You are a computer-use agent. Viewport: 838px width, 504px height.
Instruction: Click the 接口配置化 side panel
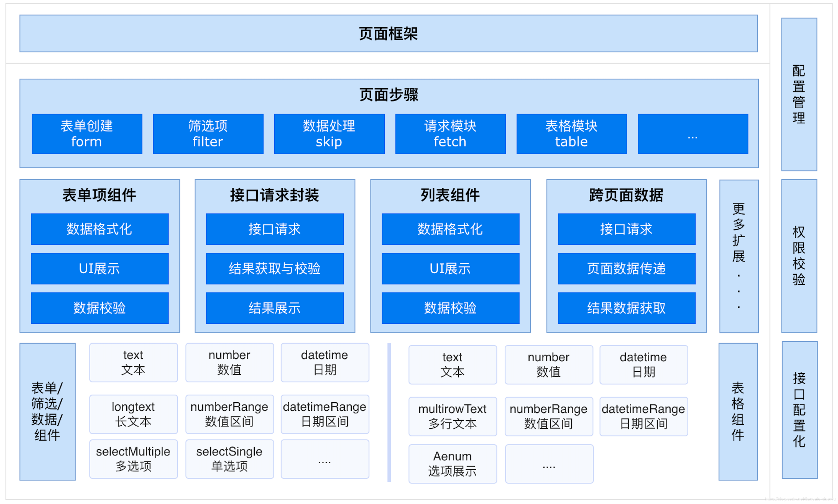coord(799,410)
